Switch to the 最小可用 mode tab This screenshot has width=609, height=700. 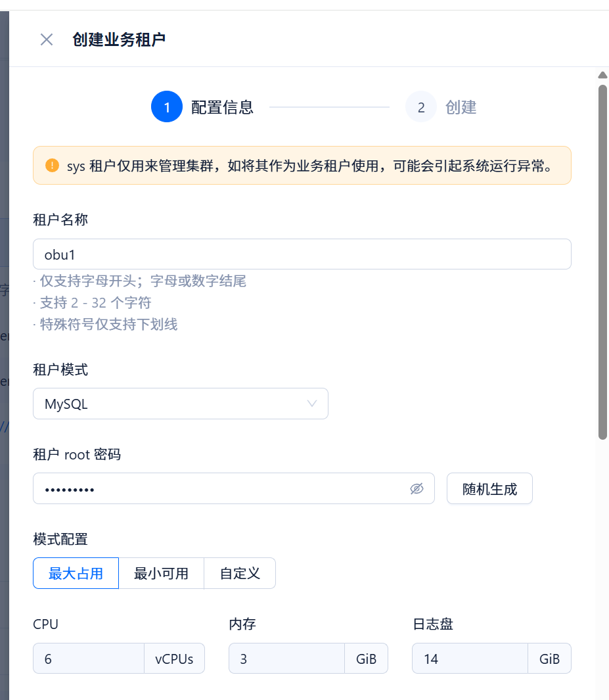point(161,572)
